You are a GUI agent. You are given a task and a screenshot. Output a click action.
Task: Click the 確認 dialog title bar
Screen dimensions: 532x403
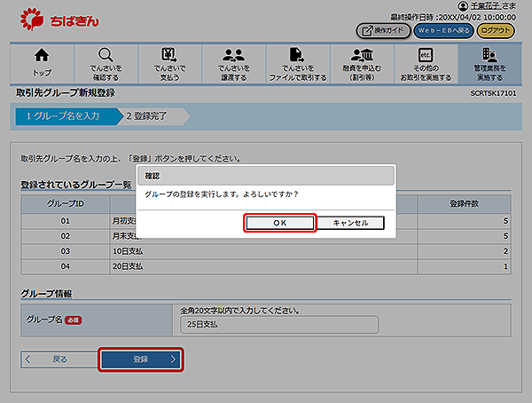point(266,176)
